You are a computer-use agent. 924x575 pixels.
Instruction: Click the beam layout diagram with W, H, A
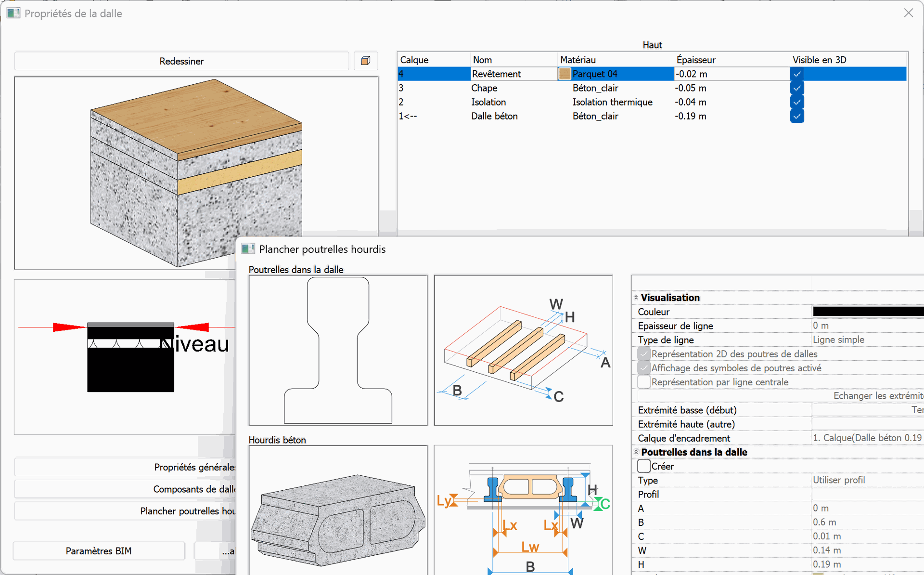click(523, 350)
